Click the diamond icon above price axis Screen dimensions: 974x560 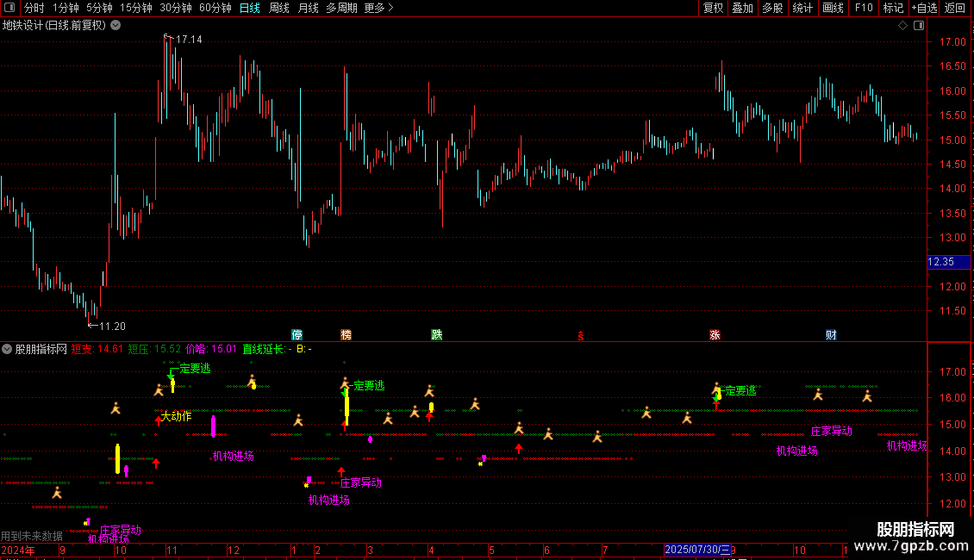click(x=903, y=26)
